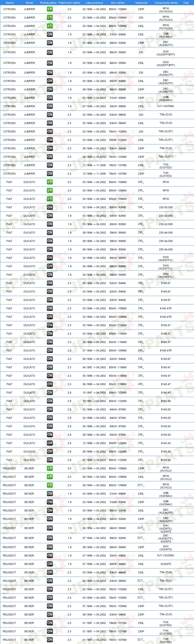Click ON icon in Fiat Ducato 05.1998 8140.63 row

pyautogui.click(x=50, y=426)
